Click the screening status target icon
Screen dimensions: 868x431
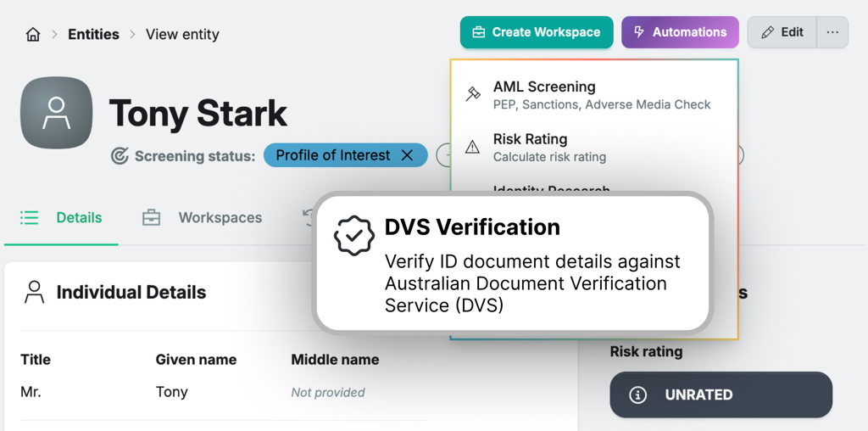(x=120, y=155)
